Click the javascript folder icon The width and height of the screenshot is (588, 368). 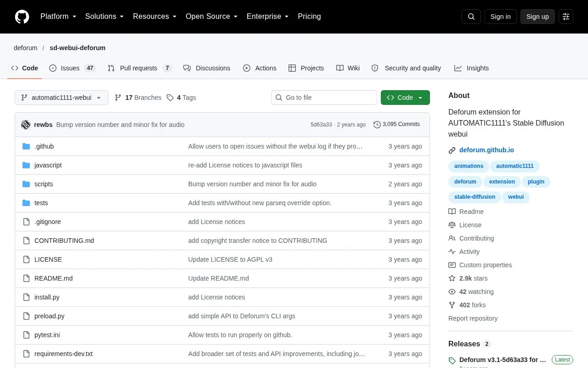(x=26, y=165)
